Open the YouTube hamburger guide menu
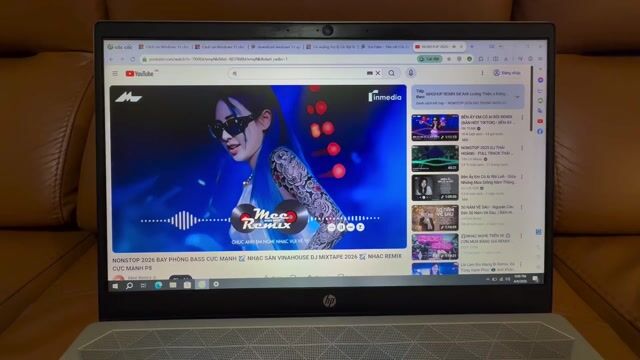 (115, 73)
